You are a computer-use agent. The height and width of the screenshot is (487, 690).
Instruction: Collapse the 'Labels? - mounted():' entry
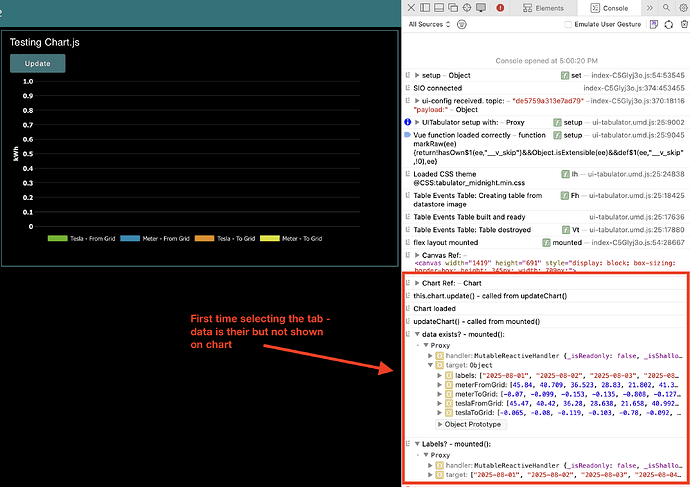coord(417,444)
